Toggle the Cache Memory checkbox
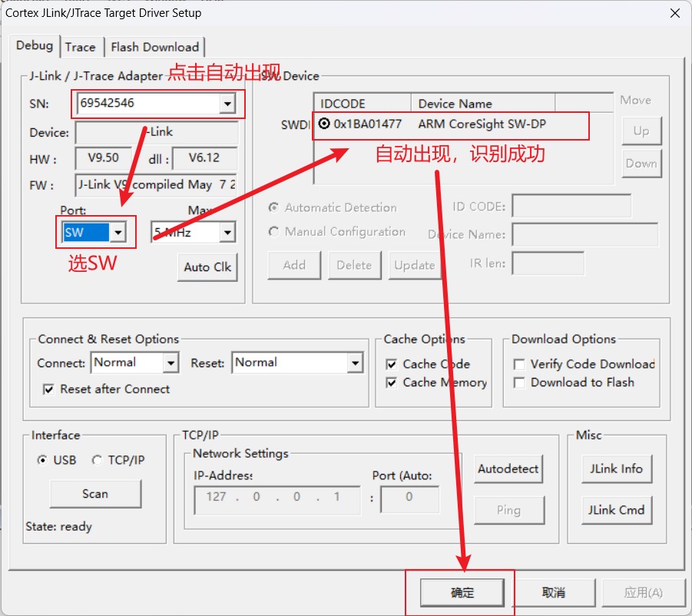 click(391, 383)
